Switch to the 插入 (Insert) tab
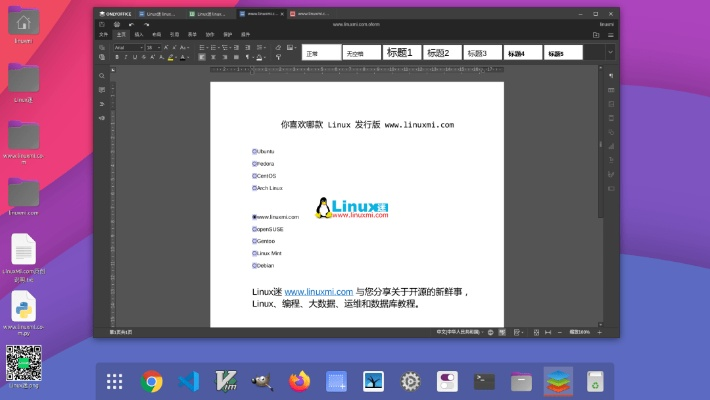Image resolution: width=710 pixels, height=400 pixels. coord(139,35)
